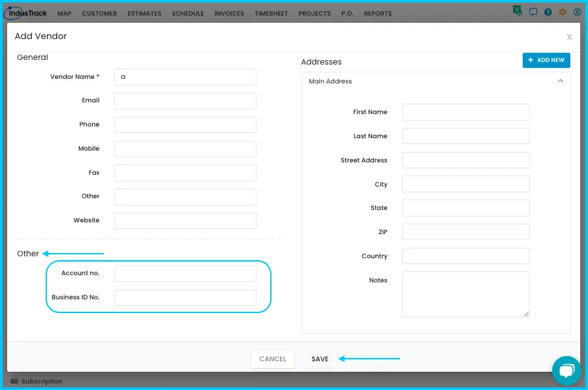Image resolution: width=588 pixels, height=390 pixels.
Task: Click the ADD NEW address button
Action: 546,60
